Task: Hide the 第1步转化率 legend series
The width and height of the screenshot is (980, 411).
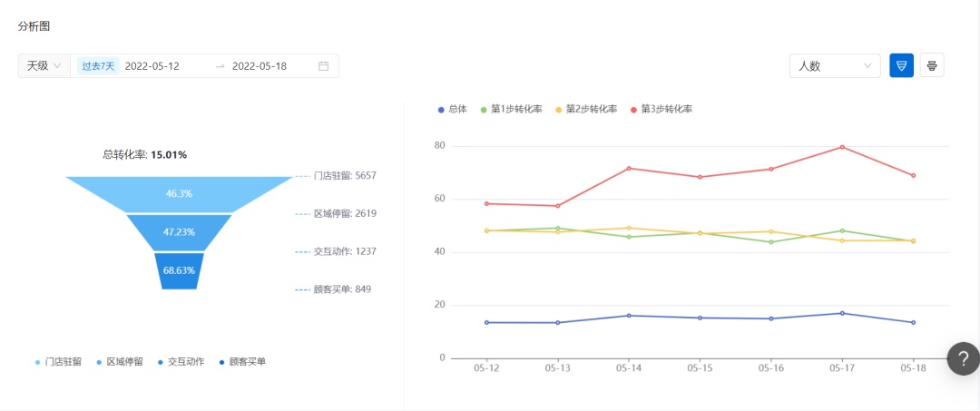Action: point(511,109)
